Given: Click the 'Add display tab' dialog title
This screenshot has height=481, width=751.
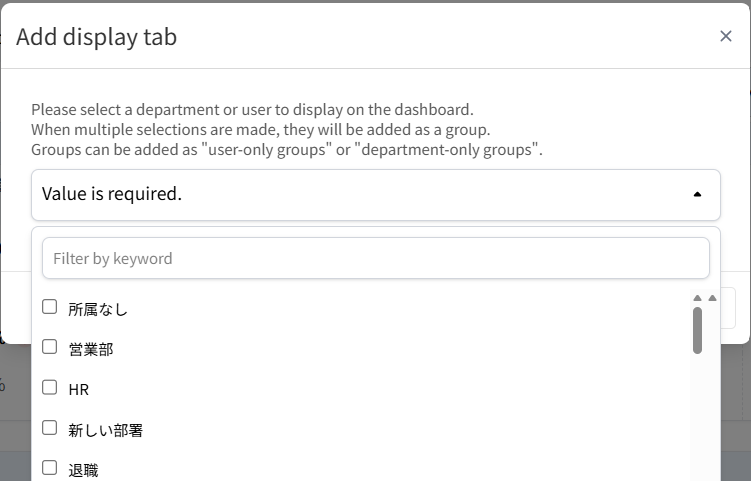Looking at the screenshot, I should [96, 37].
